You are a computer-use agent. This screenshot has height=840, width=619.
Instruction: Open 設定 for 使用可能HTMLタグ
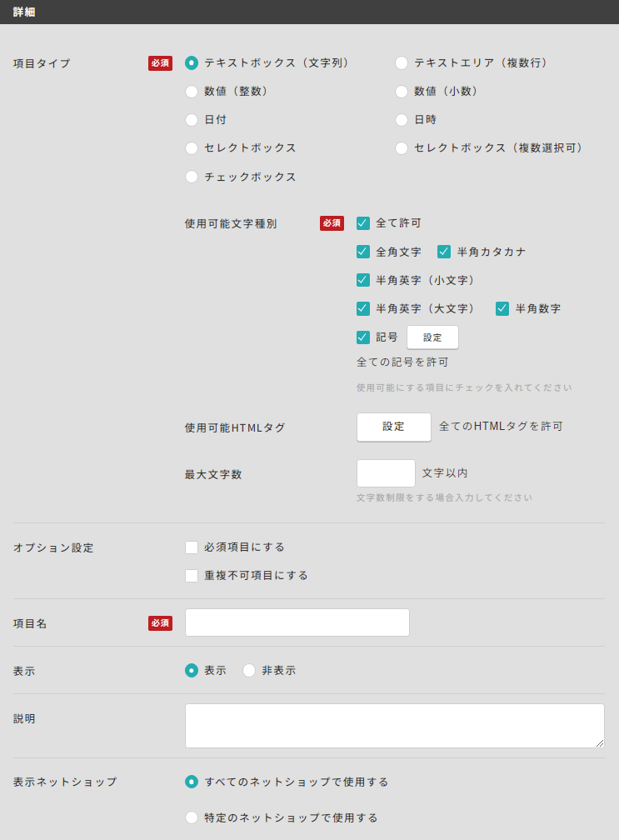click(x=393, y=427)
